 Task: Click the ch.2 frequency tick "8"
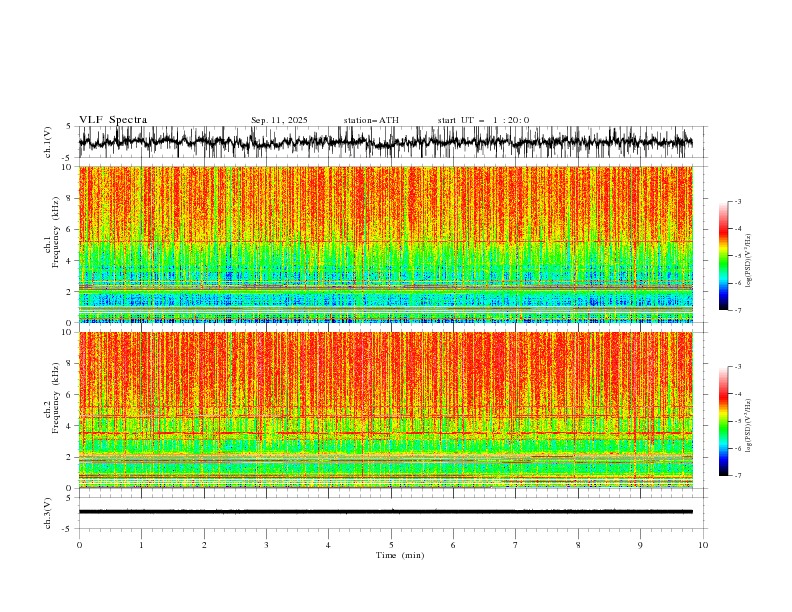69,363
